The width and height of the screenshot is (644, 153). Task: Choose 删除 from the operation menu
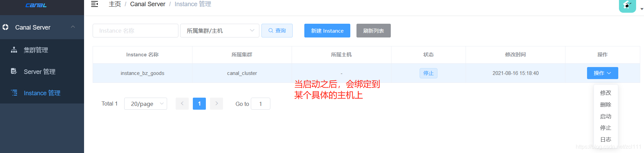(x=606, y=105)
